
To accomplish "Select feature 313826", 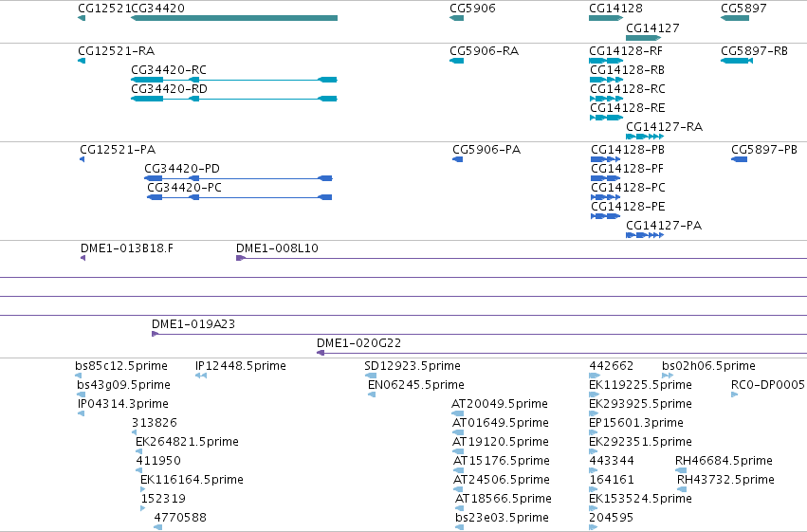I will [134, 432].
